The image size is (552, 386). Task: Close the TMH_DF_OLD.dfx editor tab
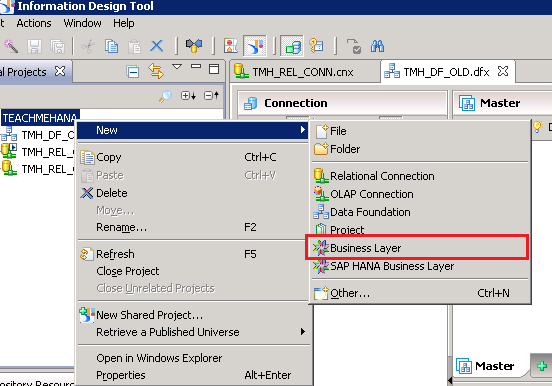pos(503,71)
